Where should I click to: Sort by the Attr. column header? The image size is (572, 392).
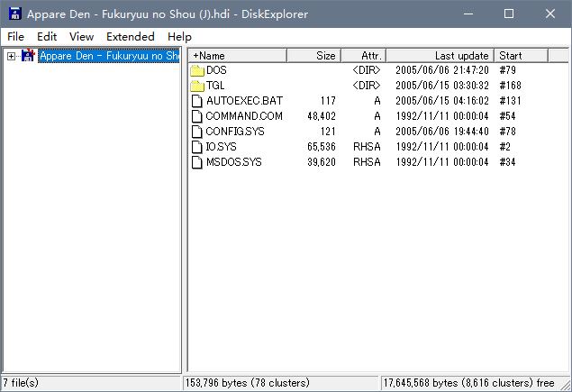[x=364, y=56]
